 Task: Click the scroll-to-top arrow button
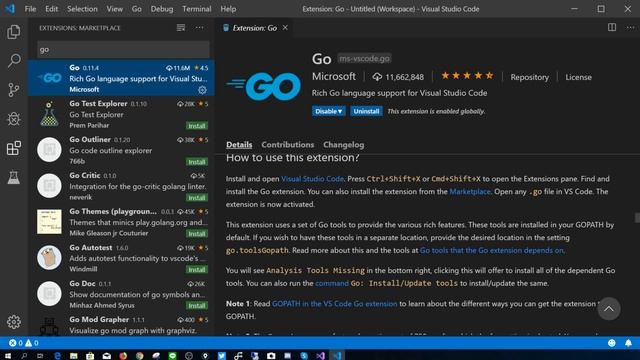609,309
